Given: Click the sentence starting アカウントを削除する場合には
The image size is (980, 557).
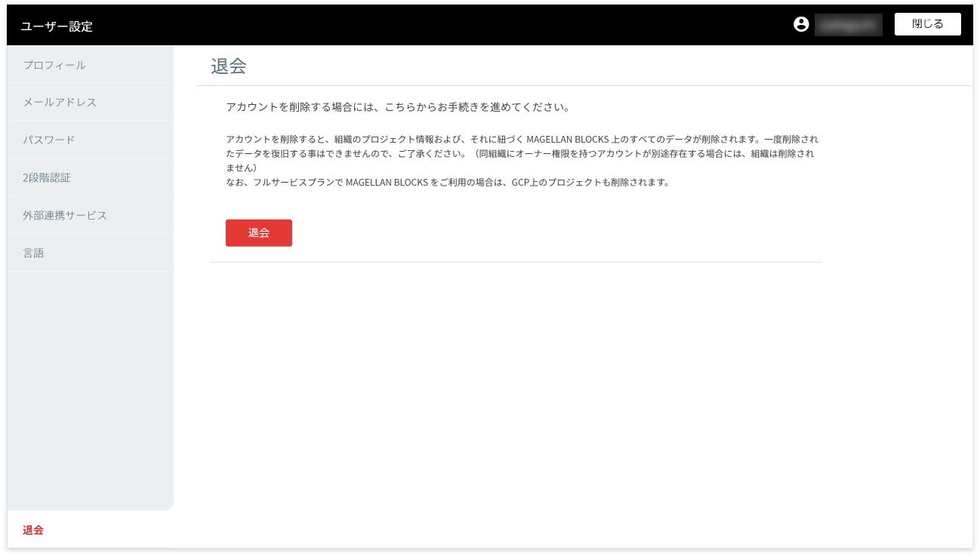Looking at the screenshot, I should coord(397,107).
